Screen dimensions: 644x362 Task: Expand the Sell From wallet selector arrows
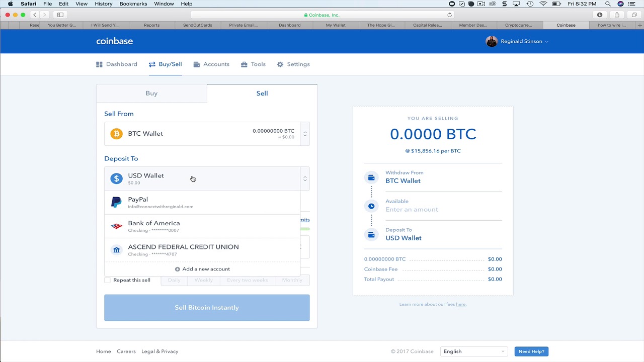click(x=305, y=134)
